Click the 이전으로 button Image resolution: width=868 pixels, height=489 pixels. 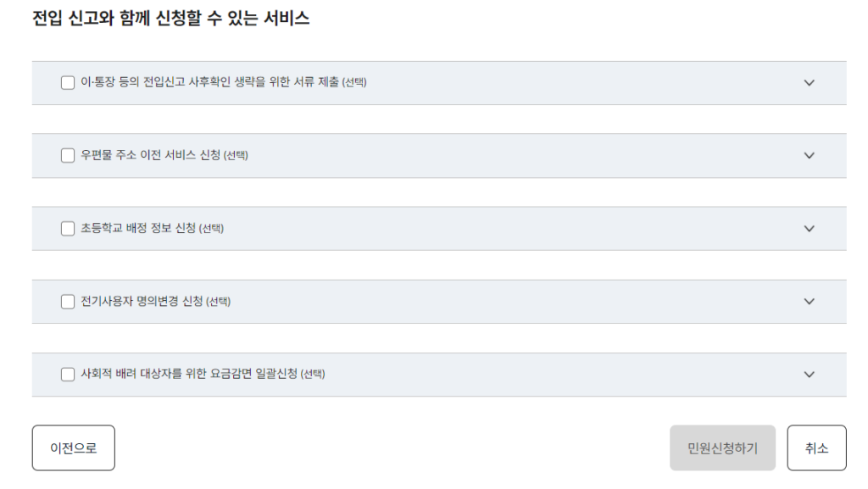pyautogui.click(x=73, y=447)
